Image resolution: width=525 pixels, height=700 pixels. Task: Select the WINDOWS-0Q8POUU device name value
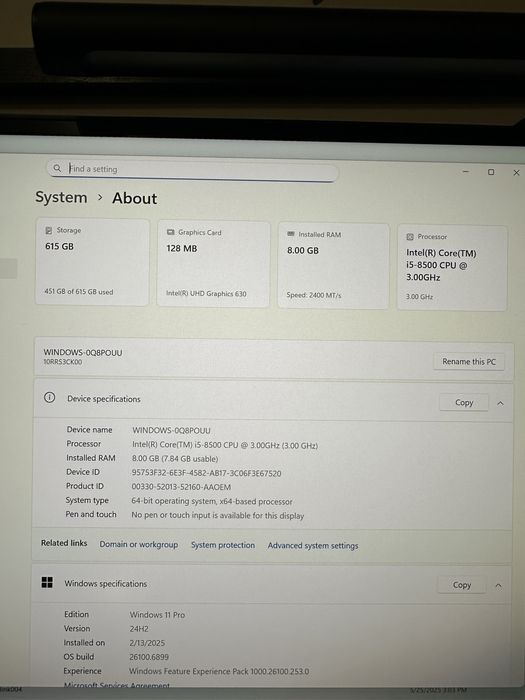pyautogui.click(x=171, y=430)
